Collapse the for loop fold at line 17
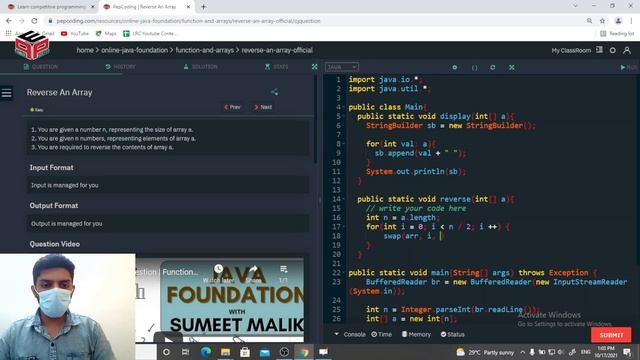 tap(343, 227)
